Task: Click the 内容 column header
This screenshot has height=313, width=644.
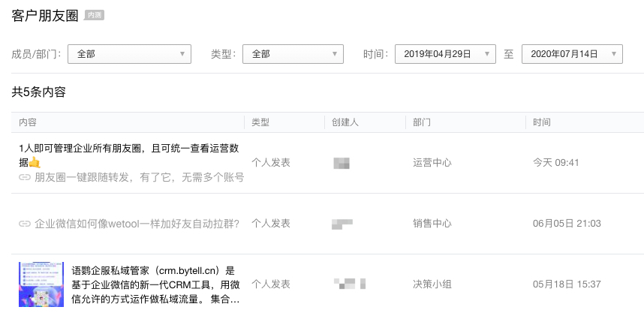Action: coord(28,122)
